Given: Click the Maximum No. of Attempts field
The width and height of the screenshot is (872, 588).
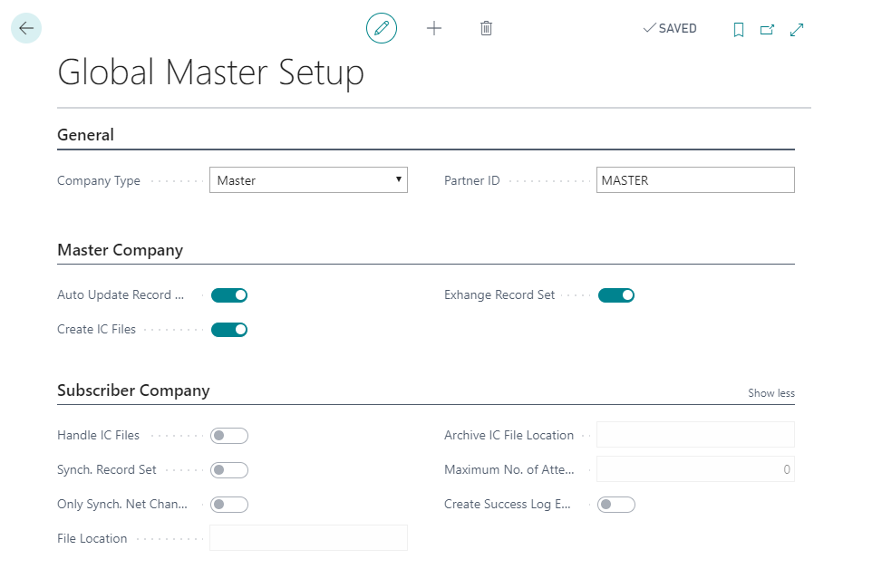Looking at the screenshot, I should point(696,469).
